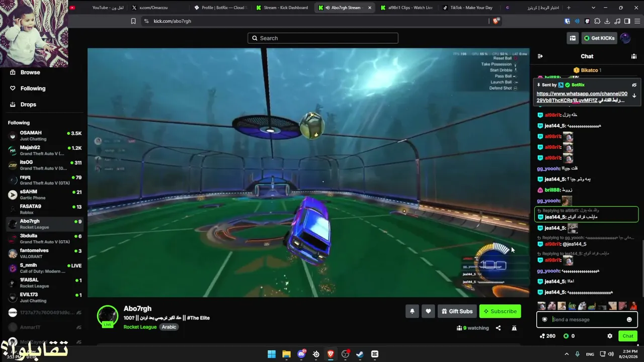Open the media playlist music note icon
644x362 pixels.
617,21
